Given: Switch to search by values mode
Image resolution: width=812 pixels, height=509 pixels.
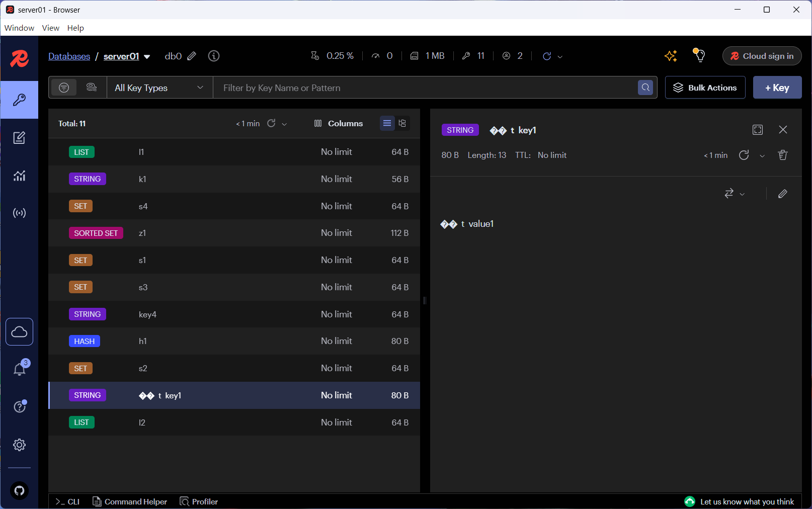Looking at the screenshot, I should (92, 88).
